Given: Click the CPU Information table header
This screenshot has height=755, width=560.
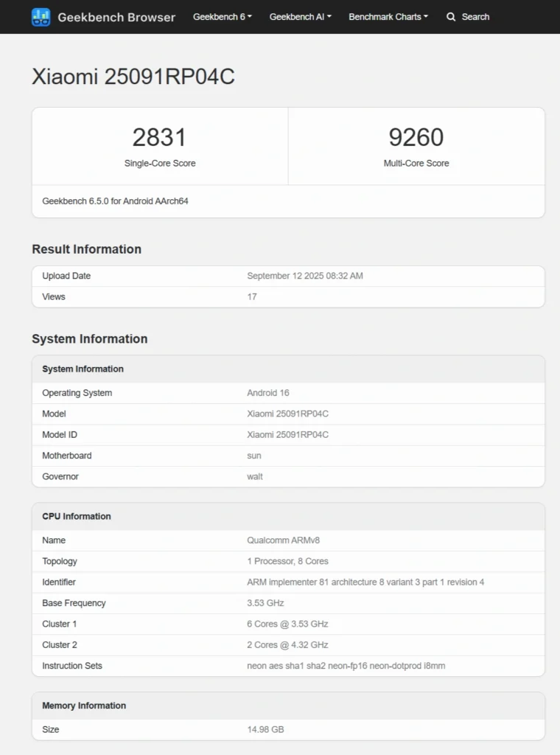Looking at the screenshot, I should pyautogui.click(x=288, y=516).
